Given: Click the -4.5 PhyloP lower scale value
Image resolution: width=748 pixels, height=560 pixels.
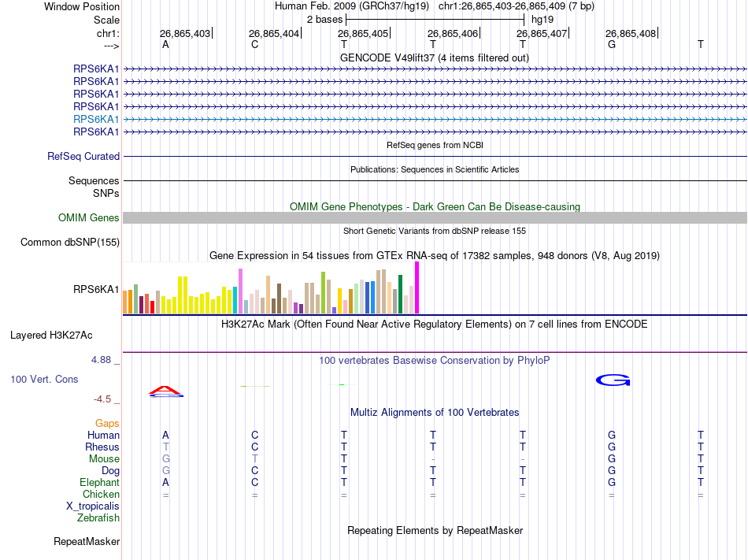Looking at the screenshot, I should 102,399.
